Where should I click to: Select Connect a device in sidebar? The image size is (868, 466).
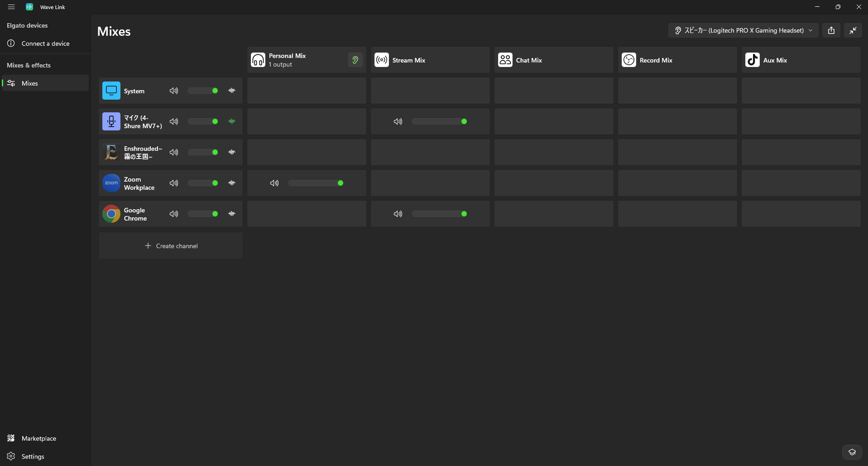click(x=45, y=43)
